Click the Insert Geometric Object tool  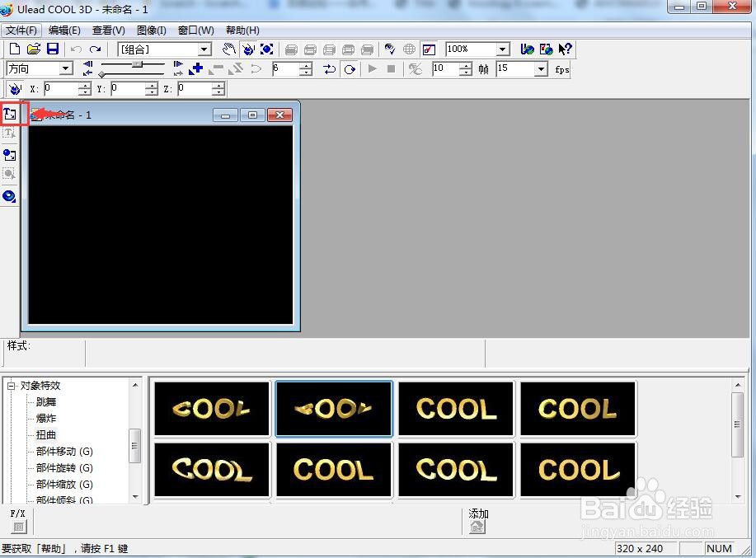9,196
